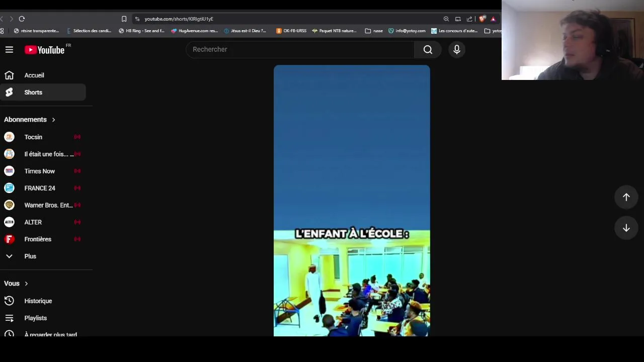
Task: Open Frontières subscription
Action: pyautogui.click(x=43, y=239)
